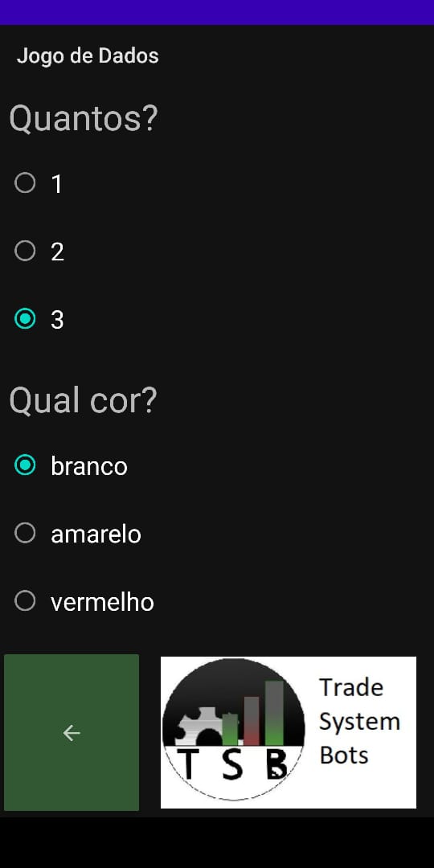
Task: Click the red bar in the logo chart
Action: 252,721
